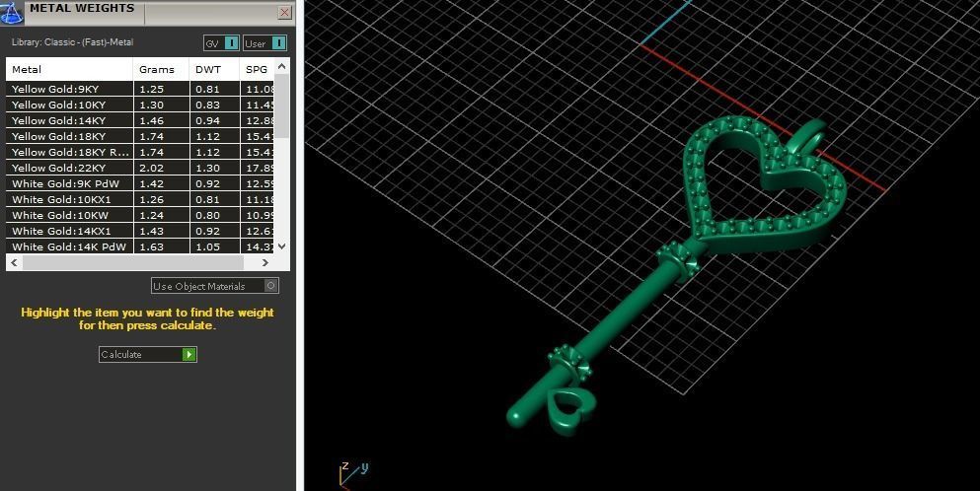Screen dimensions: 980x491
Task: Select the White Gold:14KX1 row
Action: point(140,231)
